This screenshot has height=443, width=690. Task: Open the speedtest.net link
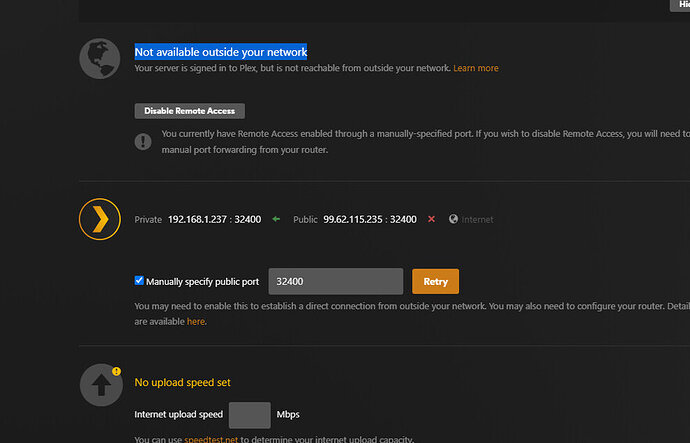point(211,439)
